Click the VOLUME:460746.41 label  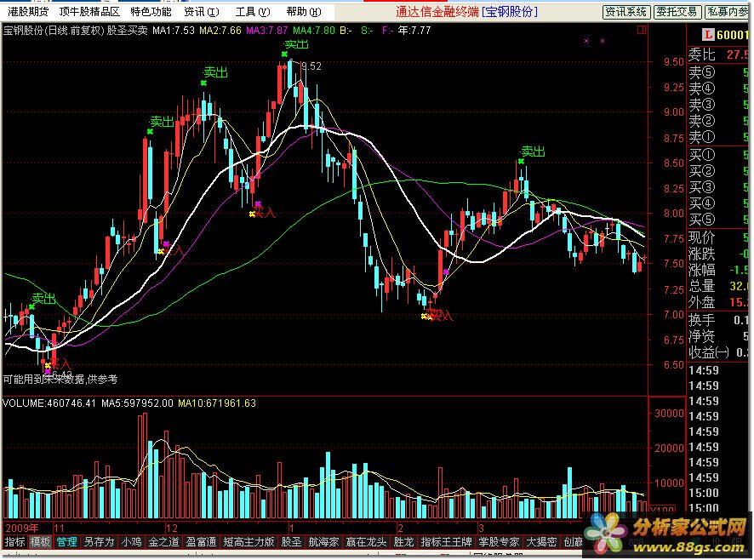pos(49,403)
